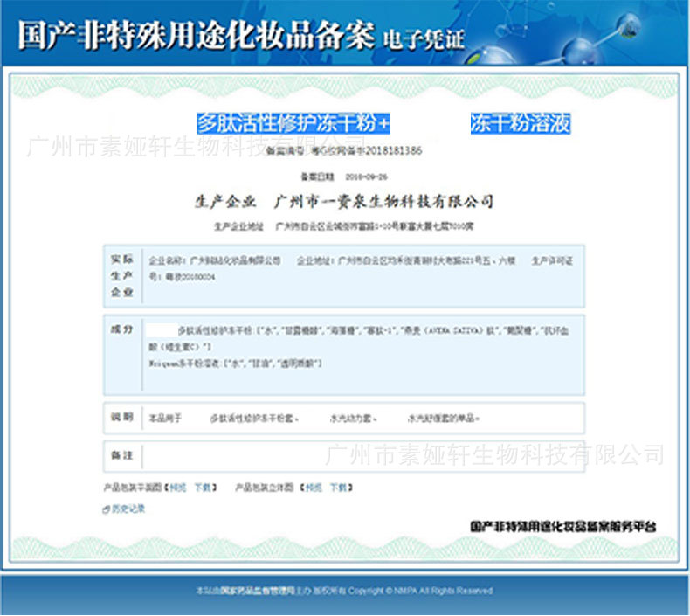Click the 历史记录 icon
The width and height of the screenshot is (690, 616).
click(x=106, y=509)
